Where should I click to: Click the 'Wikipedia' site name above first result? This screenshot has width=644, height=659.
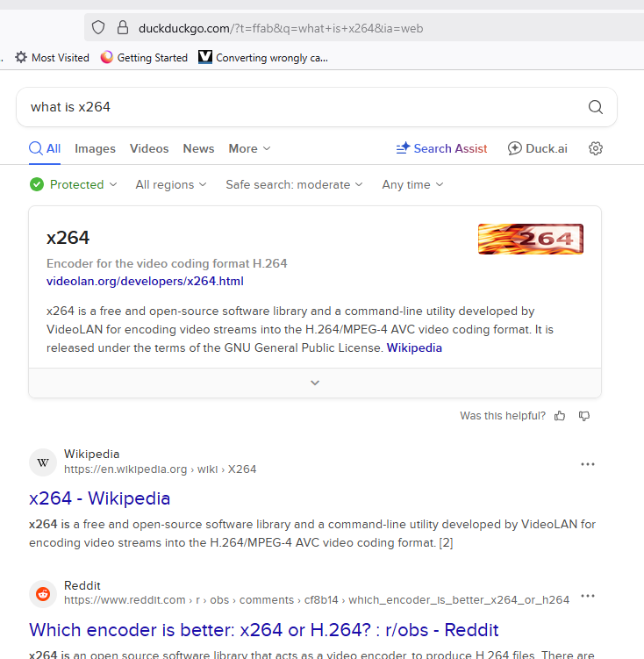point(91,455)
